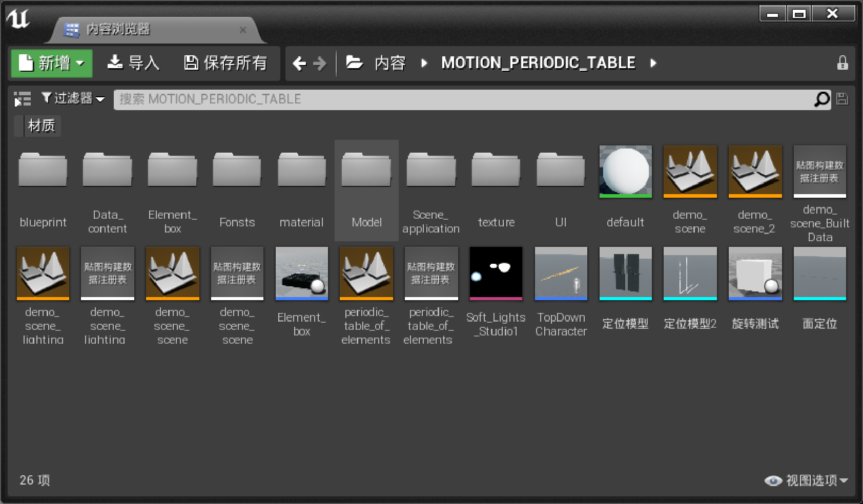Open the Fonsts folder
The width and height of the screenshot is (863, 504).
(x=237, y=191)
